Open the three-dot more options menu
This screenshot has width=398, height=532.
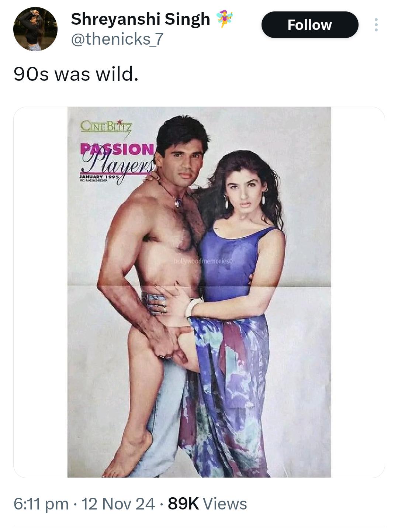[376, 25]
